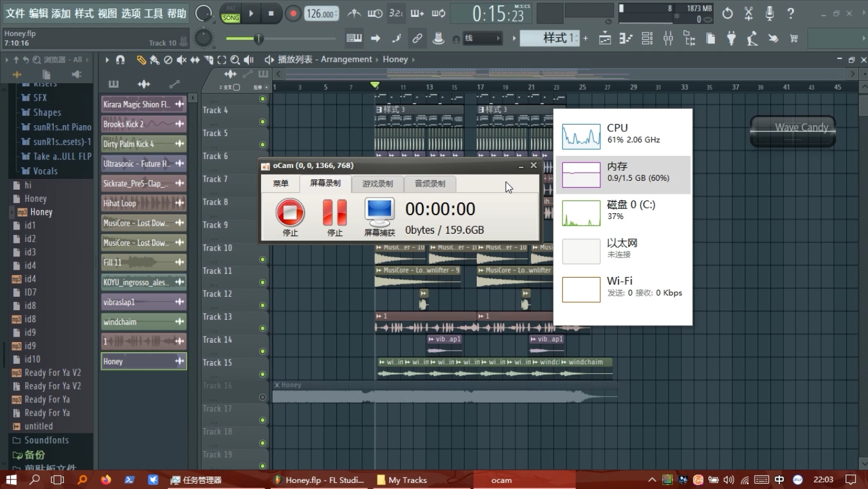This screenshot has width=868, height=489.
Task: Click the tempo 126.000 field
Action: (x=321, y=13)
